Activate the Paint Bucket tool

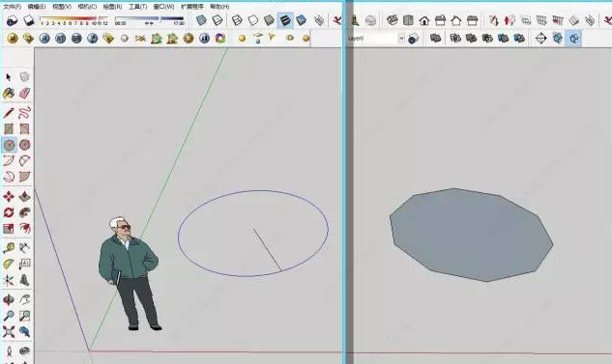pyautogui.click(x=9, y=93)
